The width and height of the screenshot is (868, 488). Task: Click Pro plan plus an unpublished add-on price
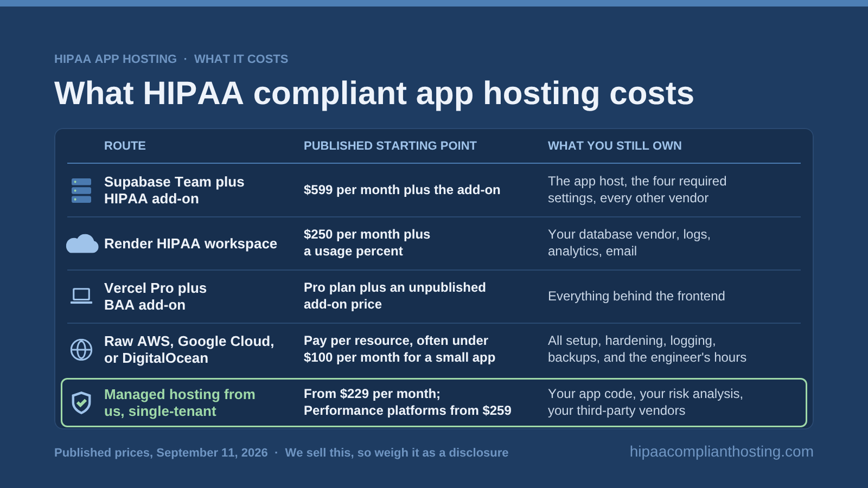pyautogui.click(x=395, y=296)
